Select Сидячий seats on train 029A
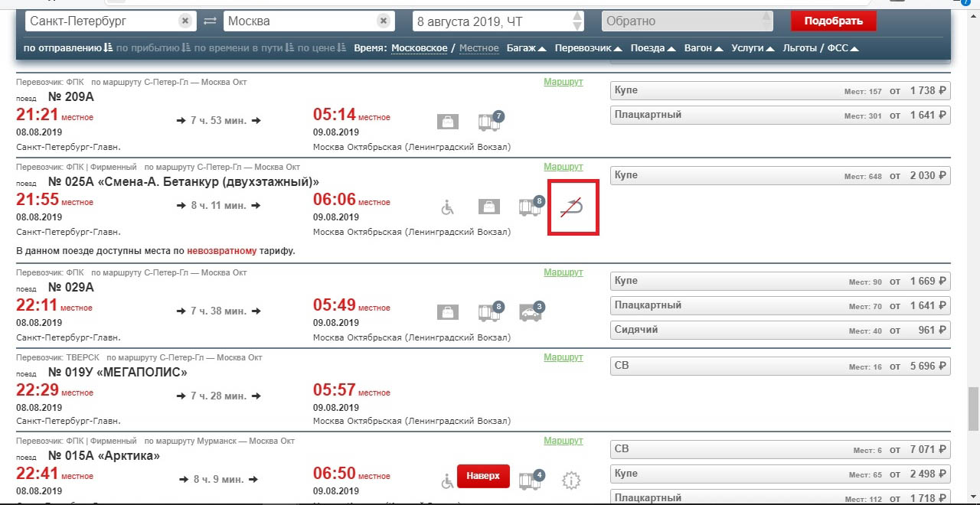 779,330
